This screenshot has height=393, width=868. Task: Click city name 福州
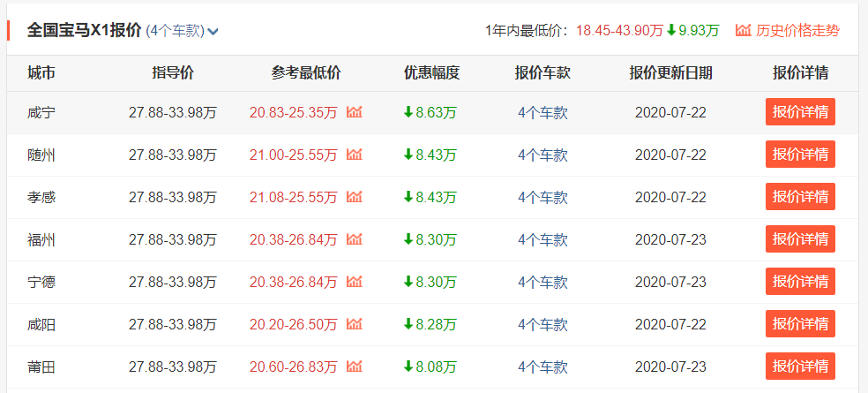(x=41, y=240)
